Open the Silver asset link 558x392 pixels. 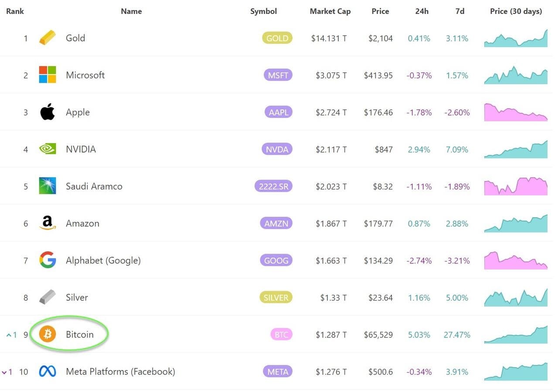[77, 297]
